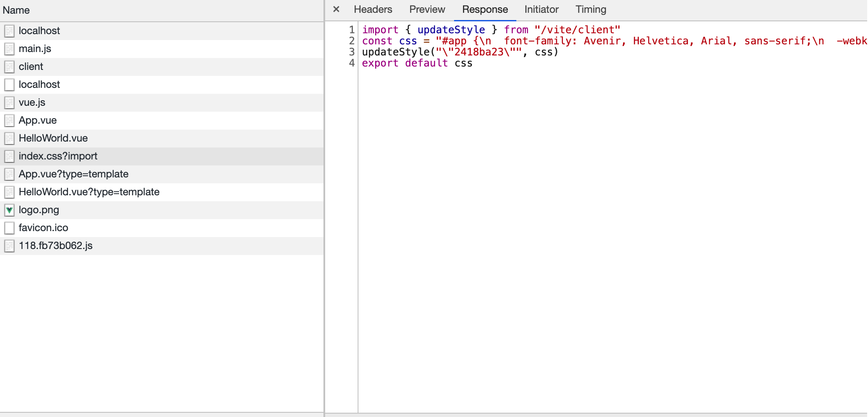The width and height of the screenshot is (868, 417).
Task: Close the response details panel
Action: (x=337, y=9)
